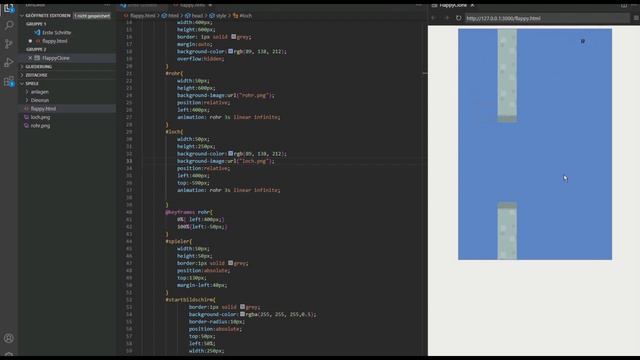The height and width of the screenshot is (360, 640).
Task: Click the '#loch{' selector line
Action: [x=174, y=132]
